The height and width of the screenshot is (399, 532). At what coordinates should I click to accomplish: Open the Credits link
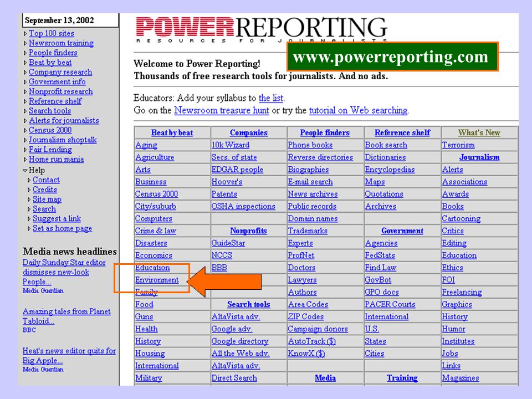(x=45, y=190)
